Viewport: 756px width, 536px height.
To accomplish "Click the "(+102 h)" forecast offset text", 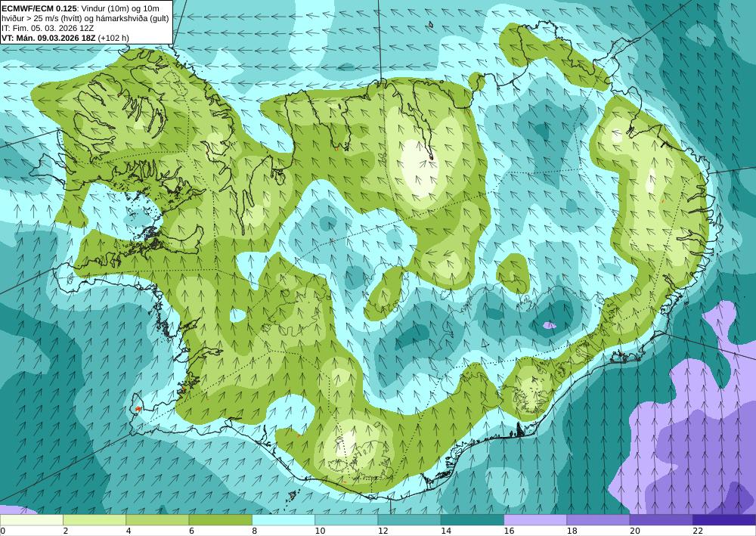I will [113, 38].
